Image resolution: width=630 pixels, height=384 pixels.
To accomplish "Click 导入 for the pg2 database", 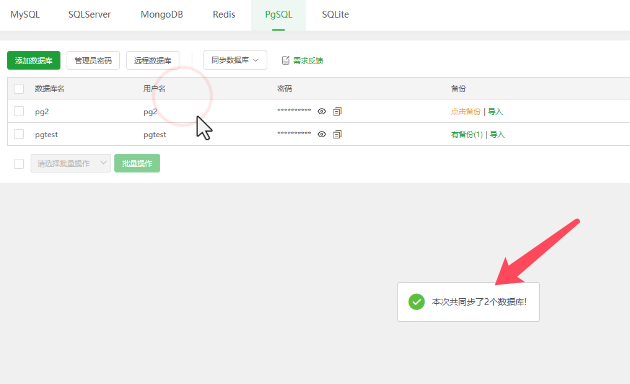I will point(495,111).
